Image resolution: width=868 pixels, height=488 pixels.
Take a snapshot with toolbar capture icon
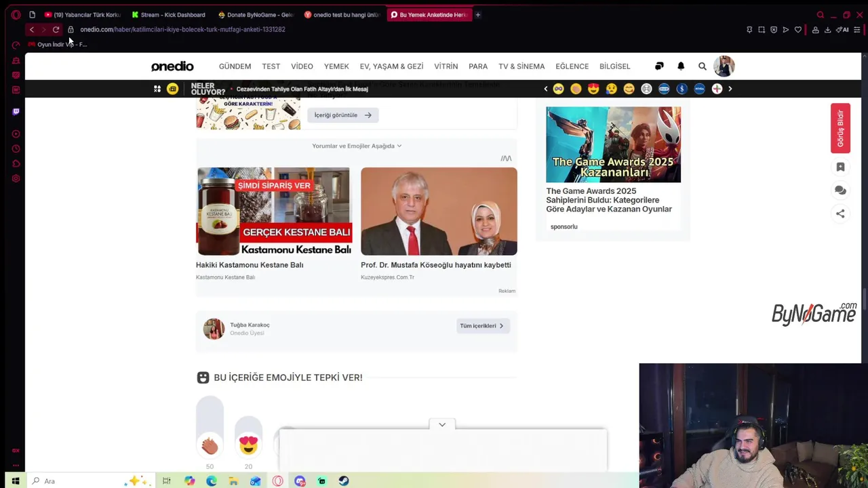point(762,30)
